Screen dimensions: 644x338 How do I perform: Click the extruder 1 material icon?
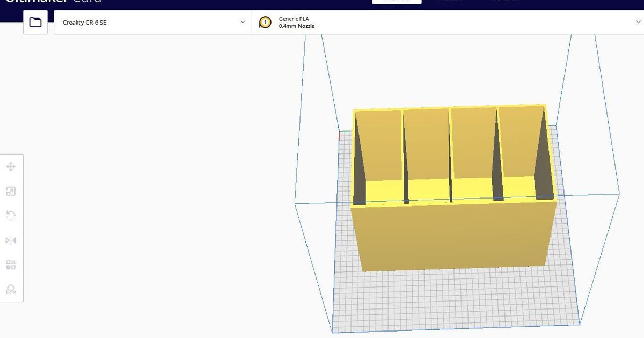click(265, 23)
